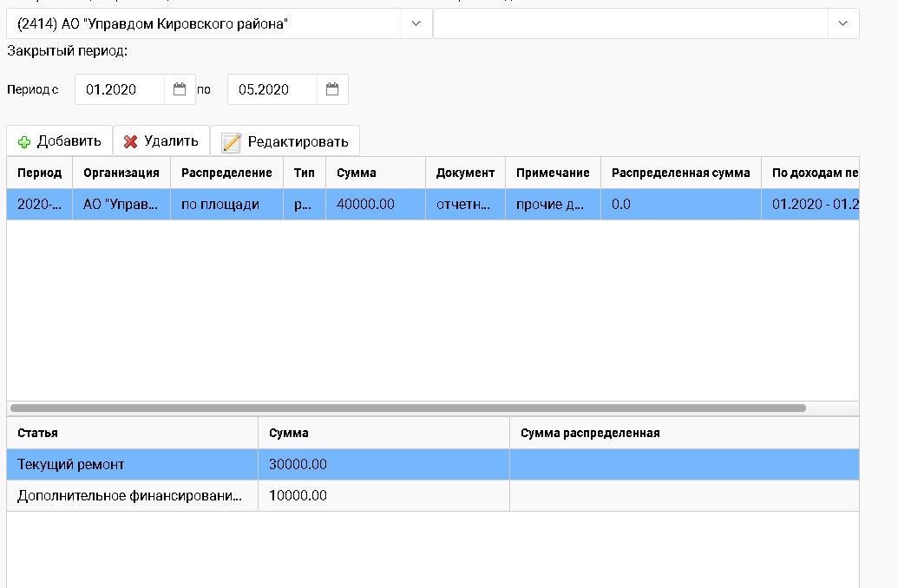
Task: Click the red cross Удалить icon
Action: (131, 141)
